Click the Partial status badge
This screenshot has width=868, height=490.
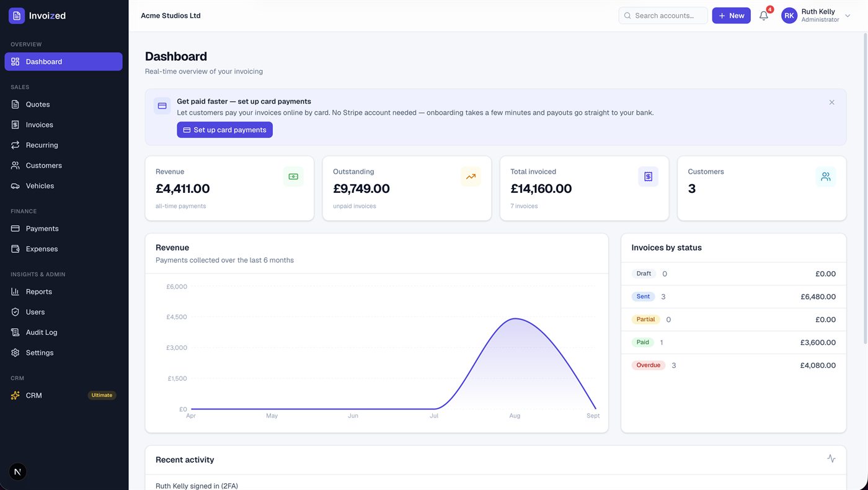(645, 319)
